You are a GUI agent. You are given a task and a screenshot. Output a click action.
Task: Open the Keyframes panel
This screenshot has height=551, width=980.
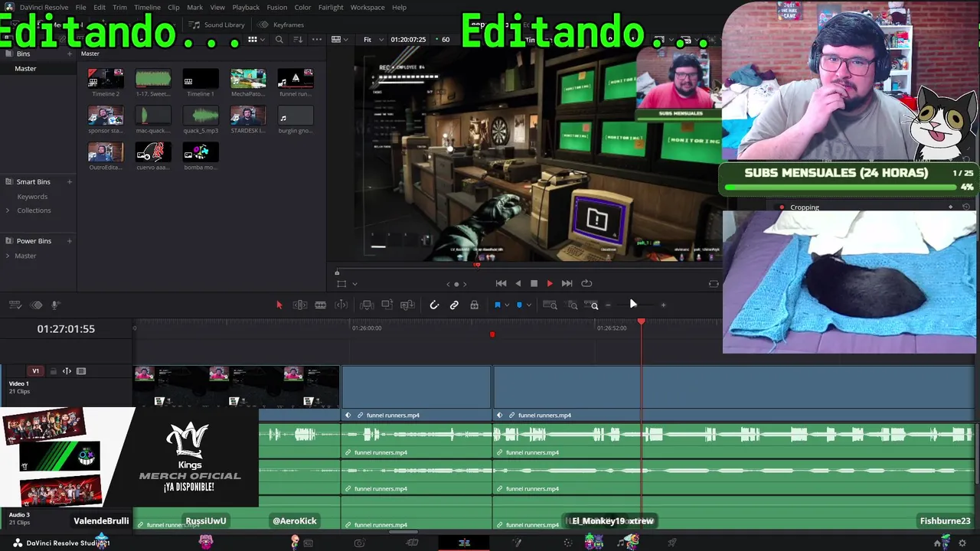(x=281, y=24)
